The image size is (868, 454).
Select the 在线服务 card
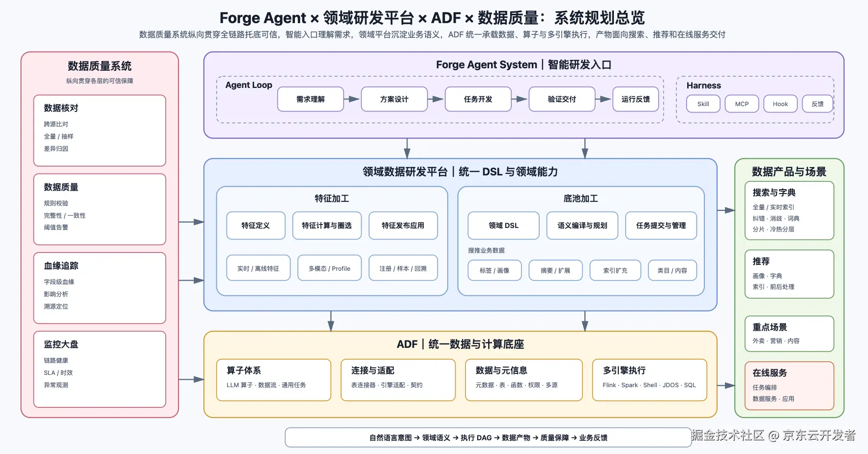pyautogui.click(x=789, y=386)
